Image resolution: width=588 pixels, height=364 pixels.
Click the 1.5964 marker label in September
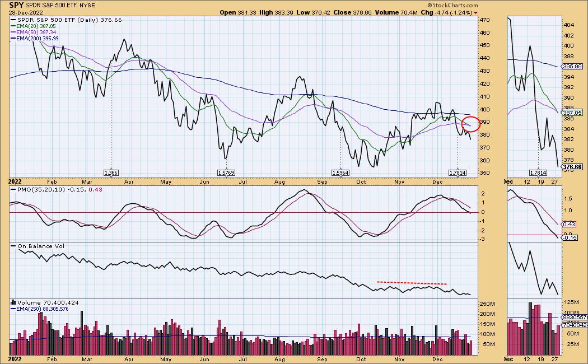(x=340, y=173)
